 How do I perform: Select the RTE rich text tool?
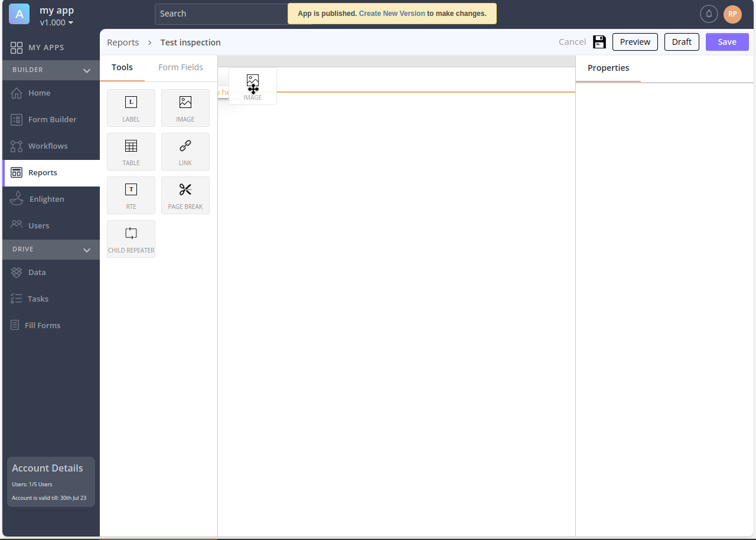(x=131, y=195)
